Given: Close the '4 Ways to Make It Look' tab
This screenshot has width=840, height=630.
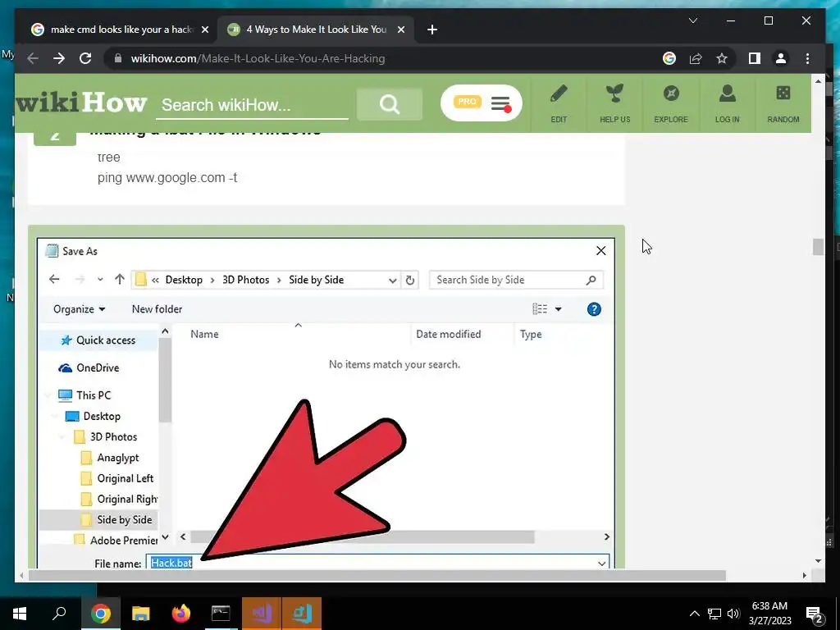Looking at the screenshot, I should [400, 30].
